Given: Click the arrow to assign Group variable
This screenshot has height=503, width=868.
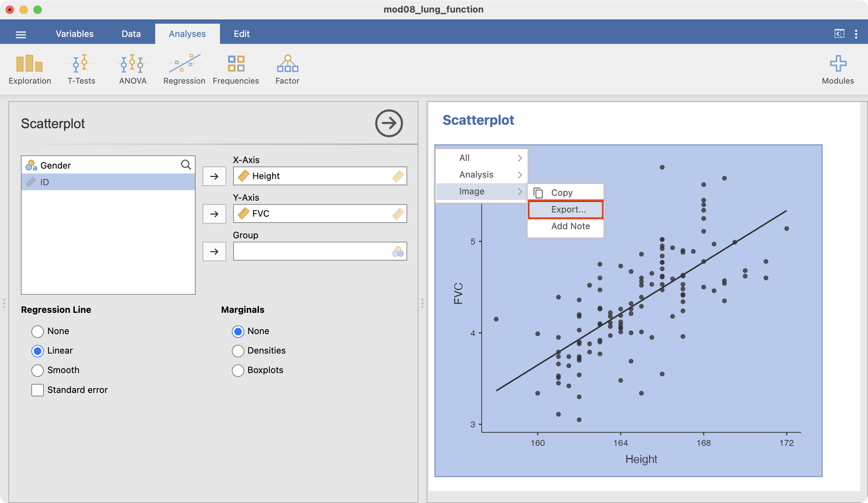Looking at the screenshot, I should pos(214,251).
